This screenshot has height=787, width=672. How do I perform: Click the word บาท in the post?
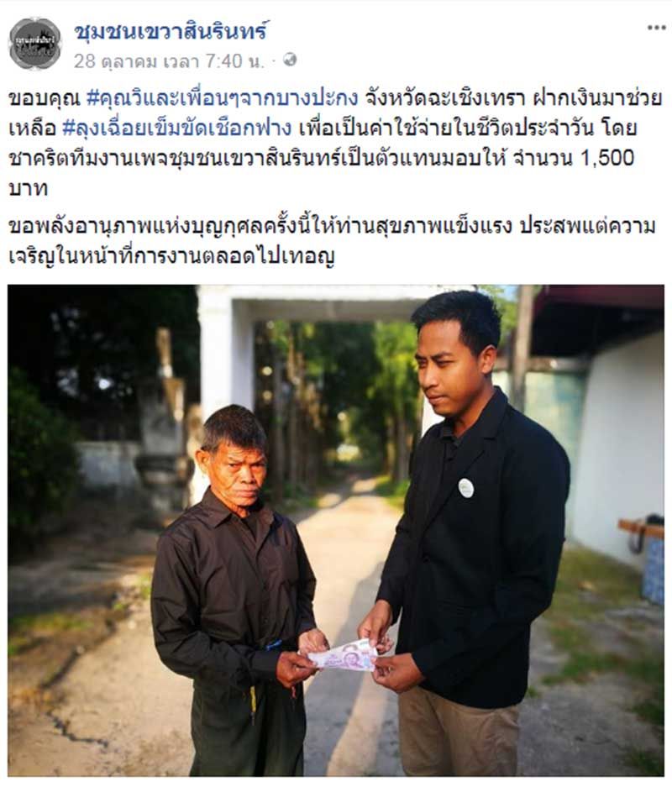click(28, 188)
